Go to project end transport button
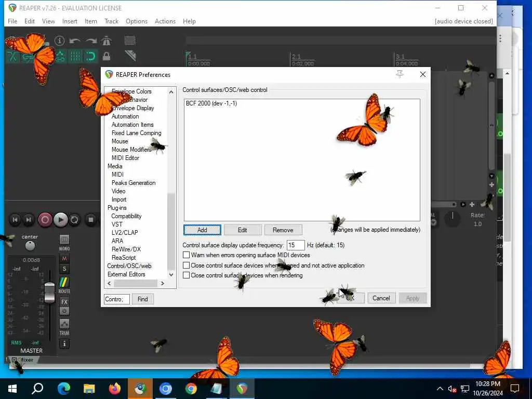This screenshot has width=532, height=399. 29,220
